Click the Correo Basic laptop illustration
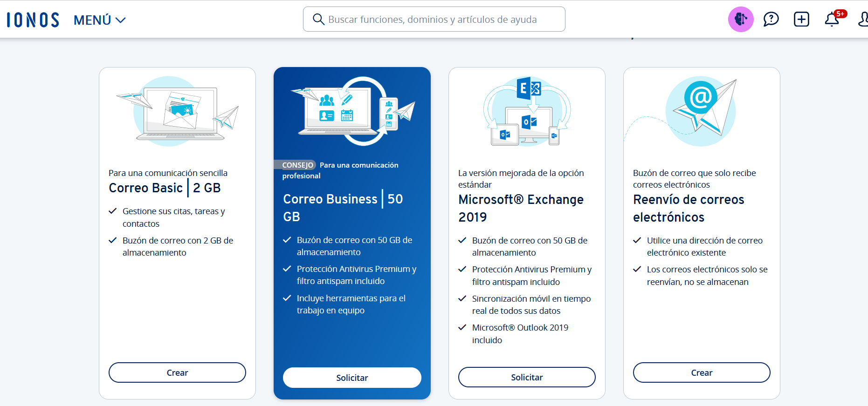This screenshot has height=406, width=868. point(177,112)
